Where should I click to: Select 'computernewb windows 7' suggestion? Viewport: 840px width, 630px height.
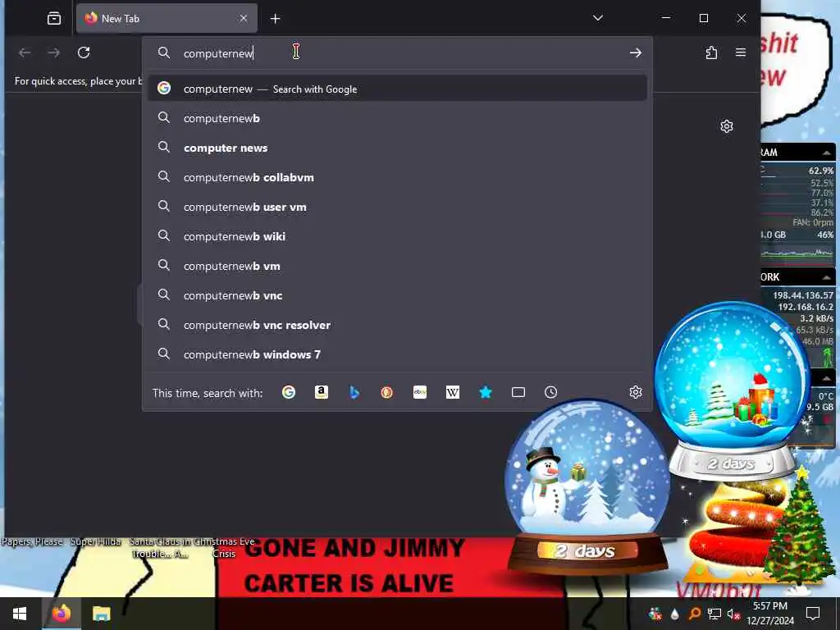(x=398, y=354)
